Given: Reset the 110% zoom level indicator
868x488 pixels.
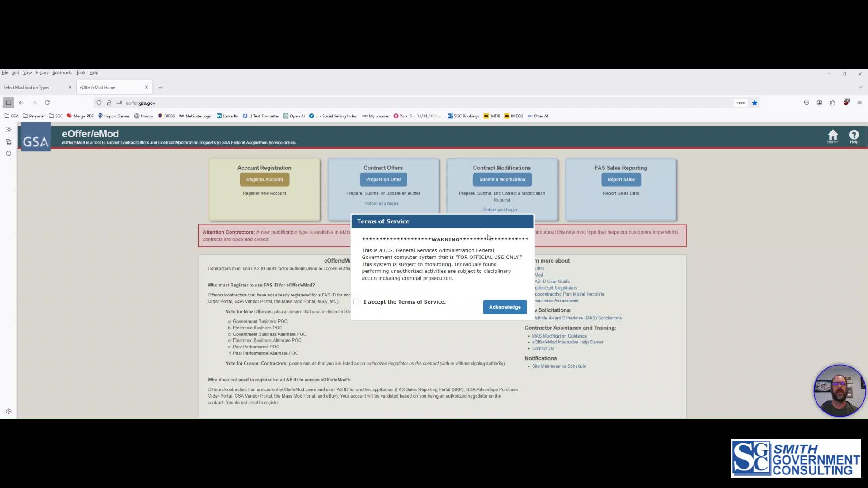Looking at the screenshot, I should 741,103.
